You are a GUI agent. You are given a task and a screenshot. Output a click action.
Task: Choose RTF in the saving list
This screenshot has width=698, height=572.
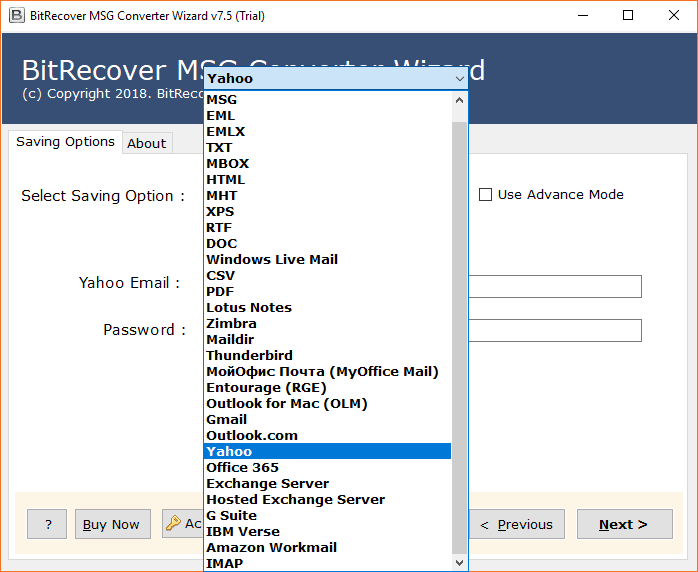tap(327, 227)
